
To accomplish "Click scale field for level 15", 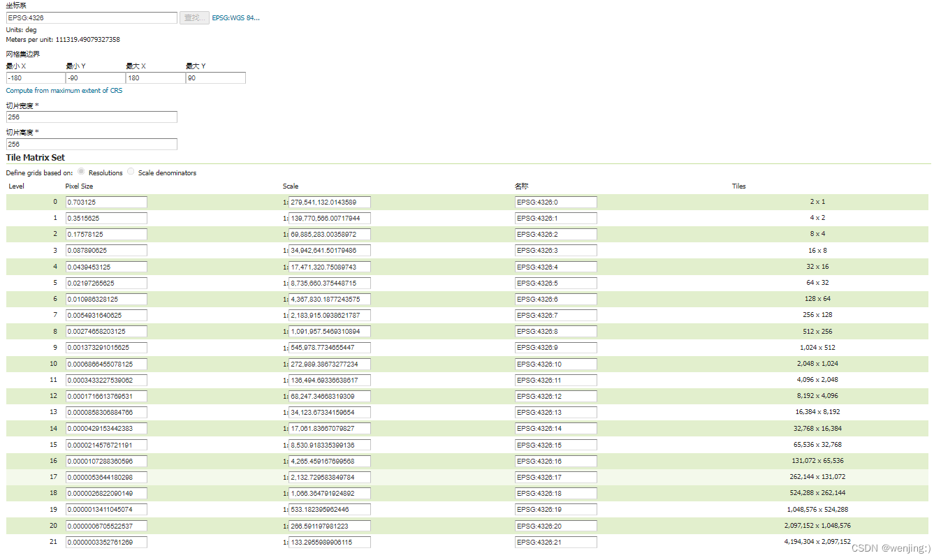I will (x=329, y=445).
